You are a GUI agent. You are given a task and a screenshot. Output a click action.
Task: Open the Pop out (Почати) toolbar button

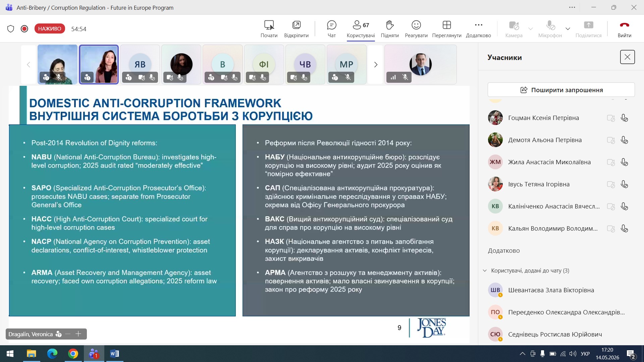269,29
